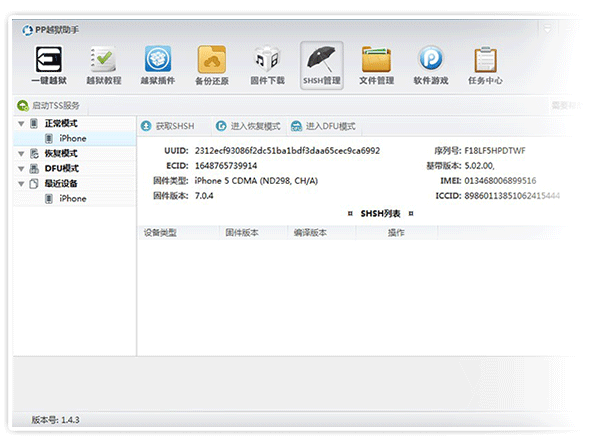Click the UUID value text
The width and height of the screenshot is (590, 445).
click(287, 151)
